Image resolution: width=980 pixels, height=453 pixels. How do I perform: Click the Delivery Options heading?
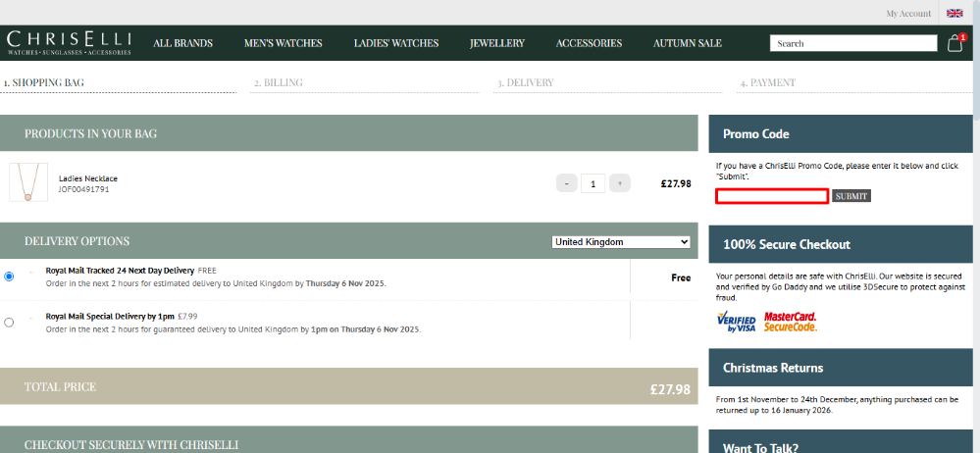click(x=77, y=241)
